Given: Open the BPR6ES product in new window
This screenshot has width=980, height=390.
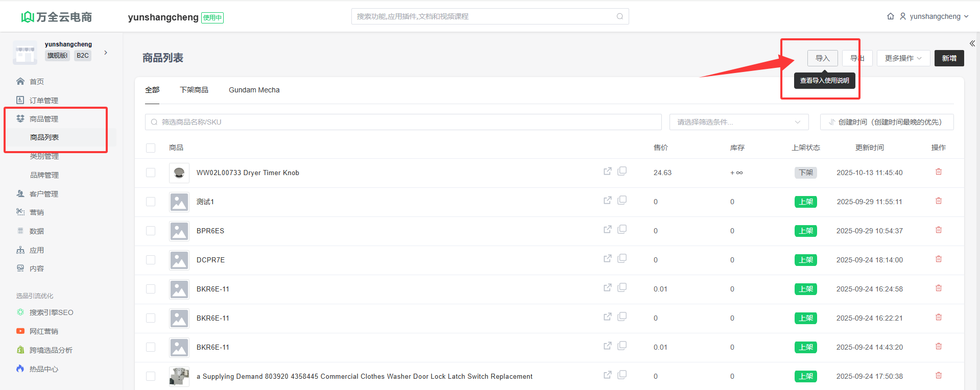Looking at the screenshot, I should click(607, 230).
